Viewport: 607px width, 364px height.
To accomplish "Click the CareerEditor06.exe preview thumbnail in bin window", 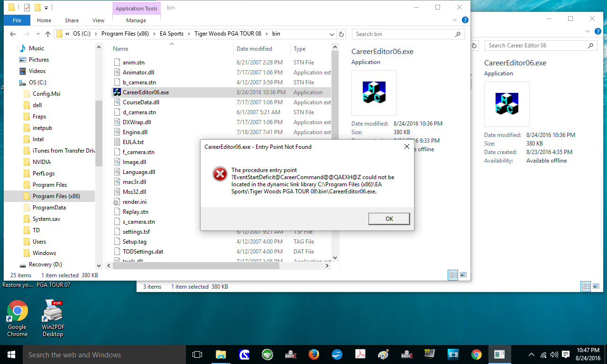I will 374,93.
